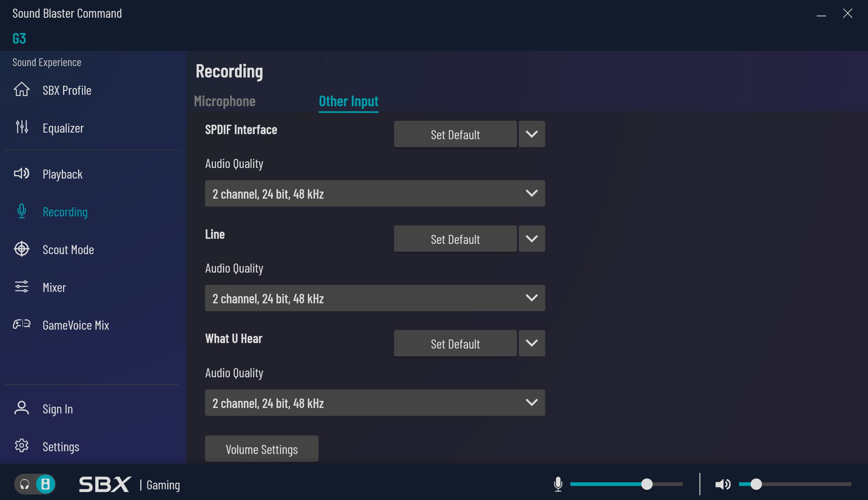The image size is (868, 500).
Task: Click the Scout Mode crosshair icon
Action: (x=22, y=249)
